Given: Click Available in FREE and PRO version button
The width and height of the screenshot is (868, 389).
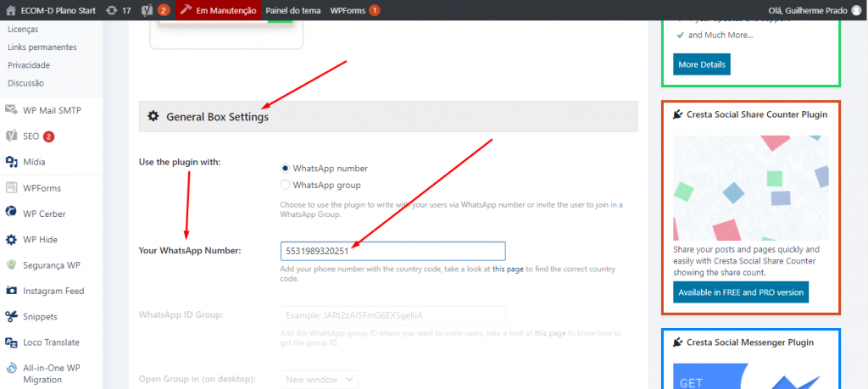Looking at the screenshot, I should tap(741, 292).
